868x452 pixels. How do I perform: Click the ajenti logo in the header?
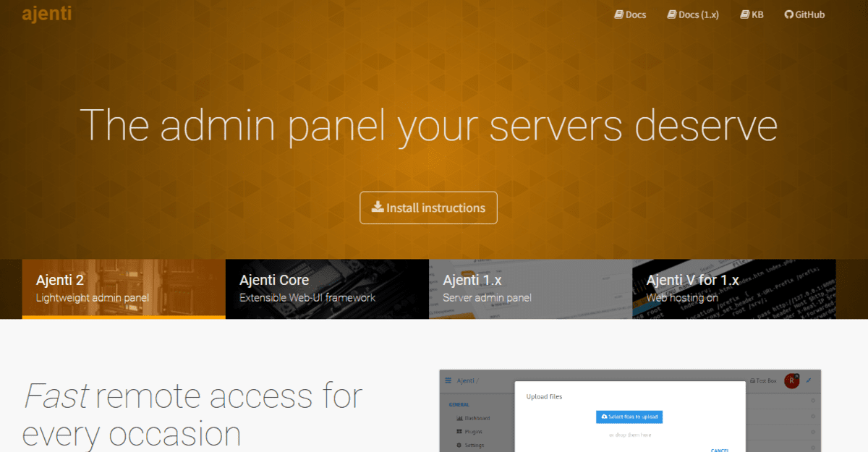46,14
